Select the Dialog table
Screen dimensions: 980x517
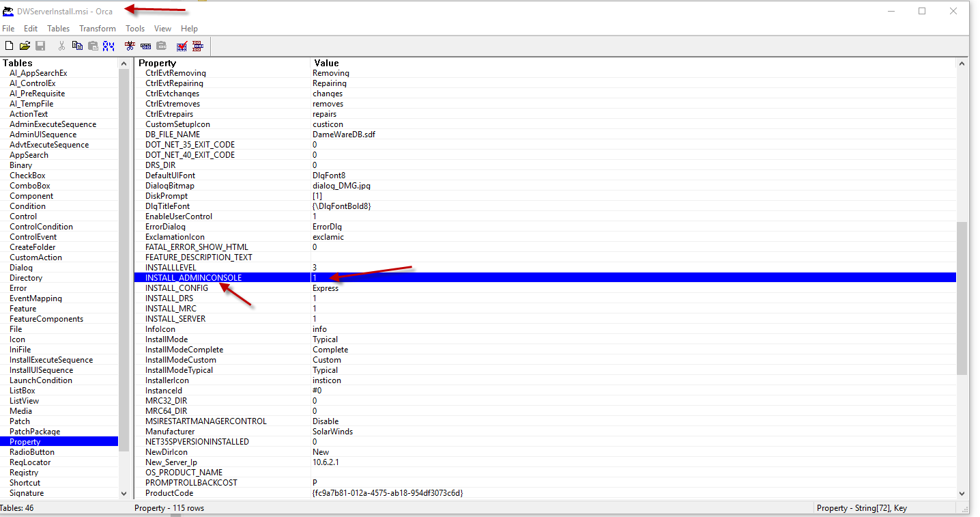[21, 268]
